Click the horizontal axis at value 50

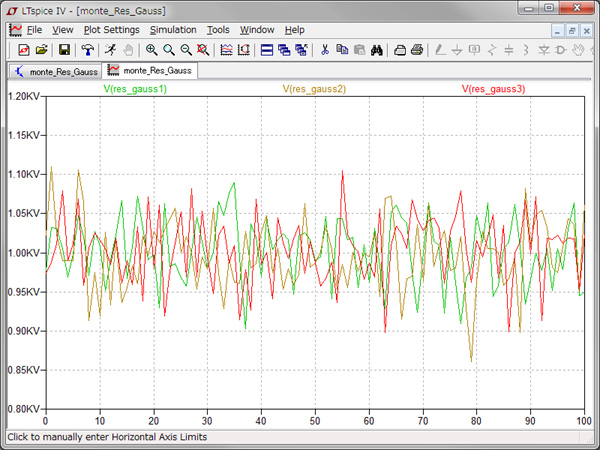[315, 420]
